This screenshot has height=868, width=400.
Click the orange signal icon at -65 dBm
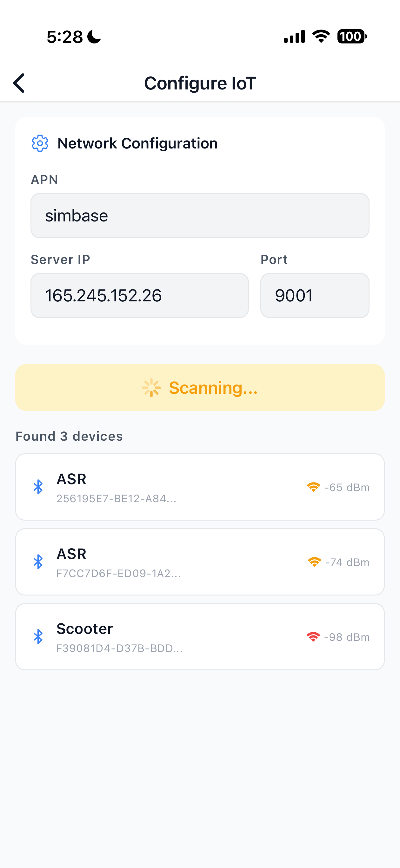(x=313, y=487)
